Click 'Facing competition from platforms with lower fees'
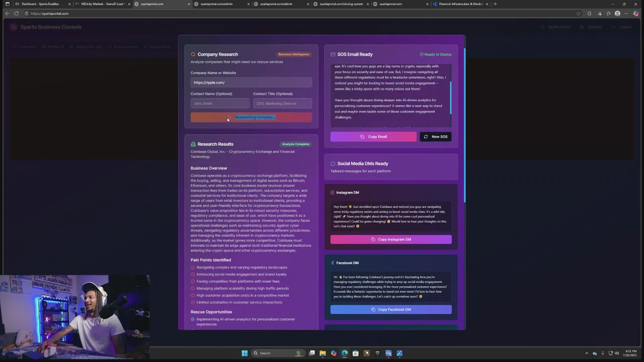 238,282
